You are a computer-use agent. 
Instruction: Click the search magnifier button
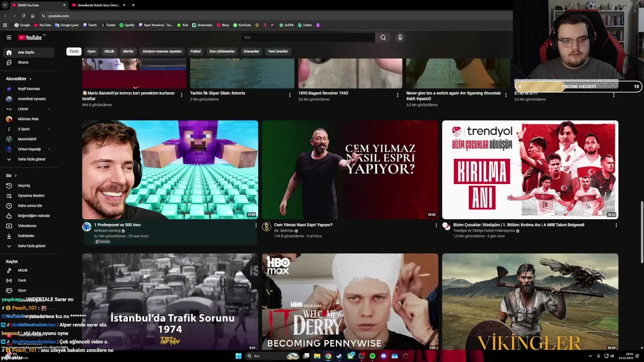pos(383,37)
